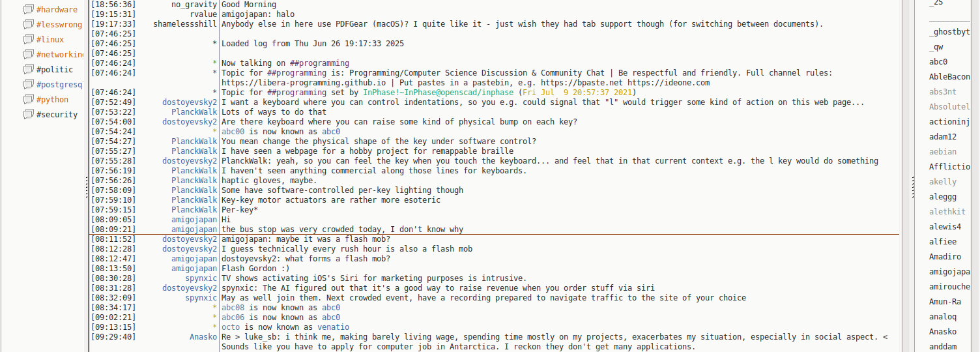
Task: Switch to the #python channel
Action: [52, 99]
